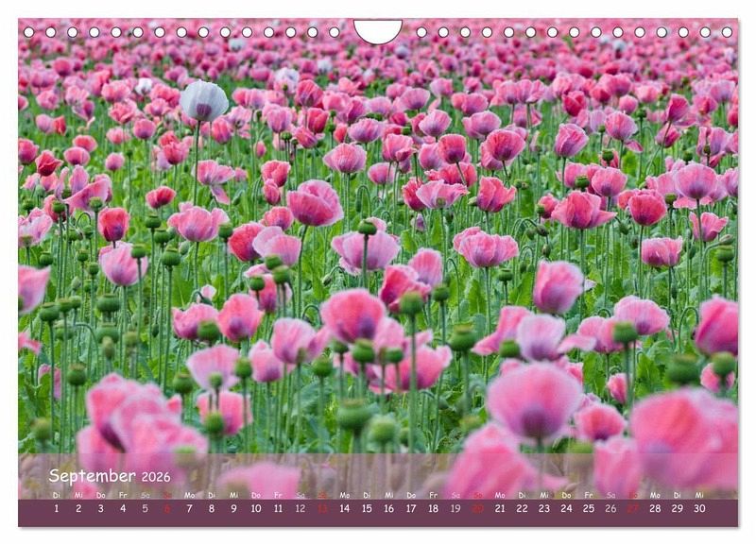This screenshot has width=756, height=545.
Task: Select date 25 in the calendar strip
Action: point(589,508)
